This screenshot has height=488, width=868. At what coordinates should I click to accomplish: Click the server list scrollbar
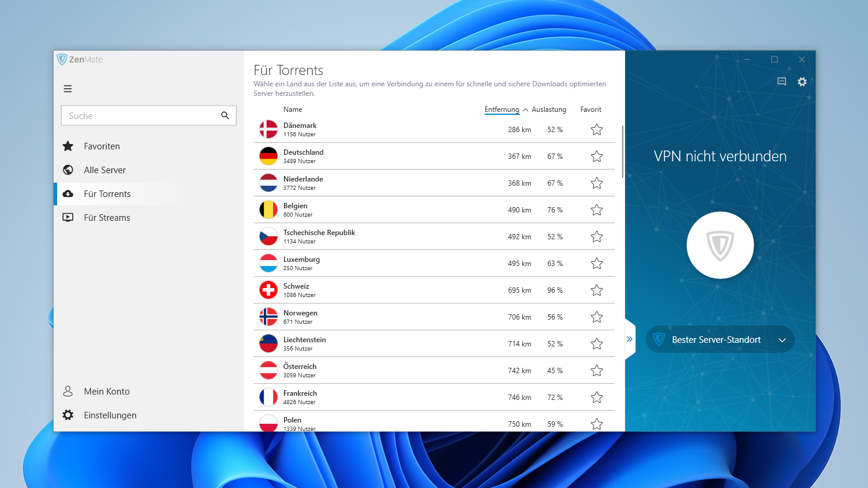point(623,152)
